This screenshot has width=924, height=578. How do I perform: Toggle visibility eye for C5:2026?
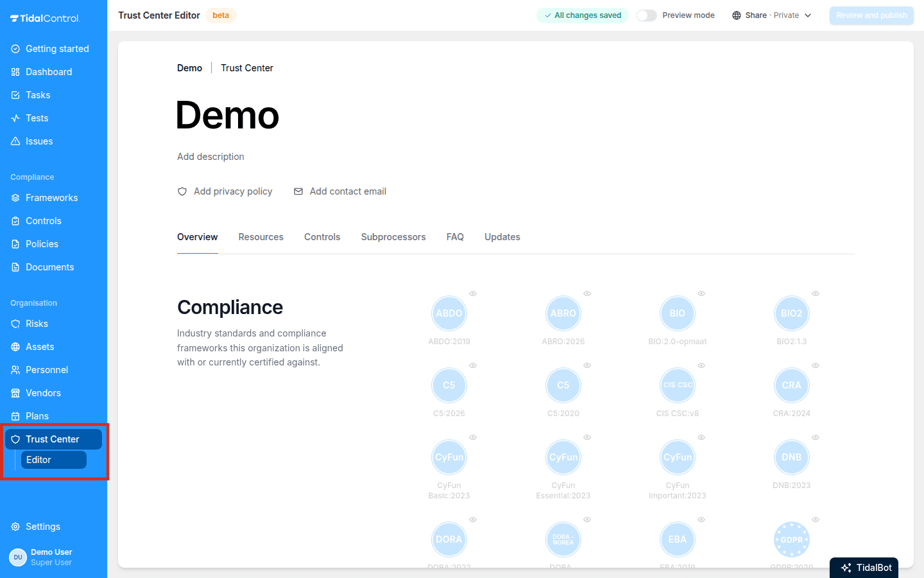[473, 365]
